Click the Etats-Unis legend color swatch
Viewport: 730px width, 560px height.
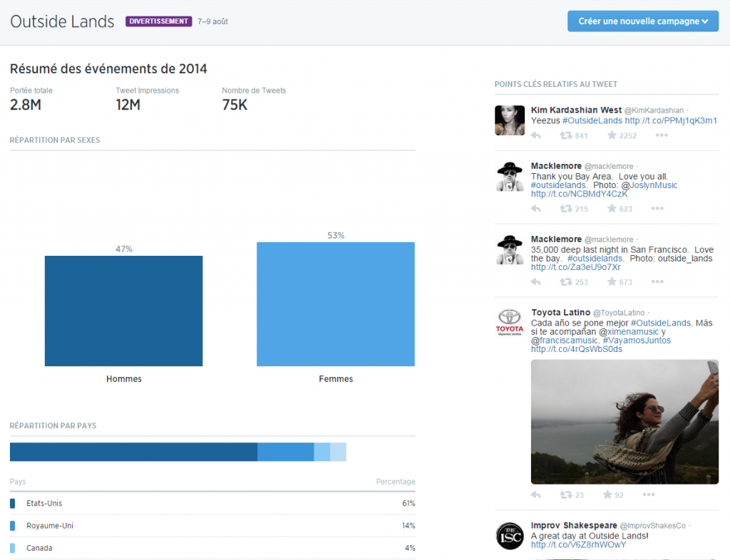click(x=13, y=503)
